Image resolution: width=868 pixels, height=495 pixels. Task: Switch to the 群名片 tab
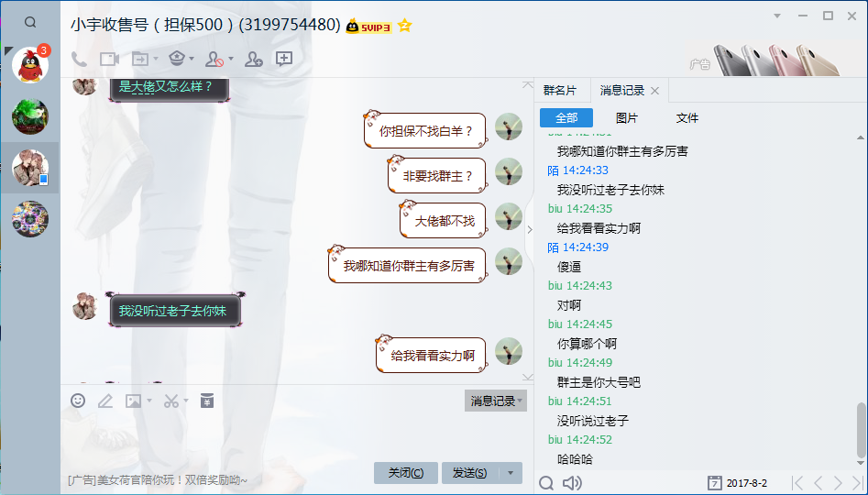point(560,90)
